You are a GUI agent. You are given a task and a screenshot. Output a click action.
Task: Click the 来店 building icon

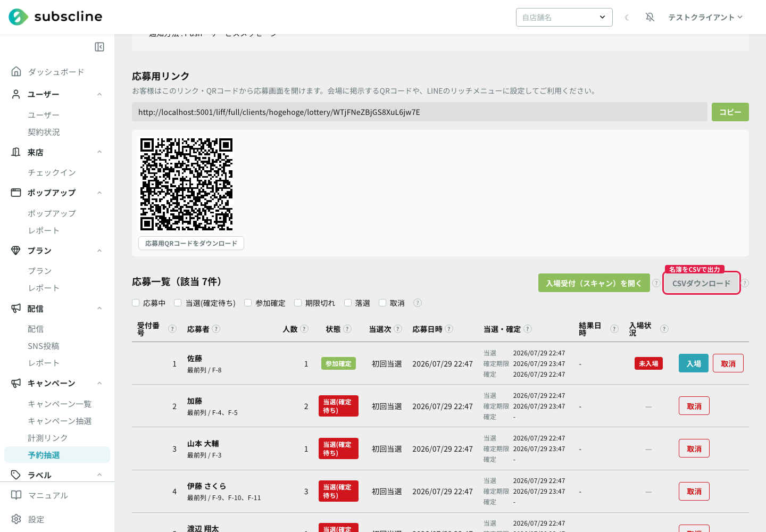pyautogui.click(x=16, y=152)
